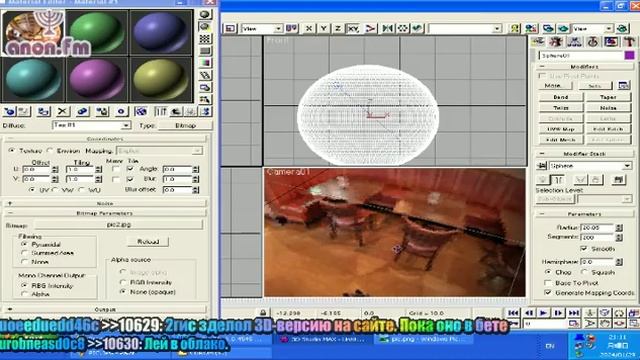Click Put to Library icon
Screen dimensions: 640x360
102,111
